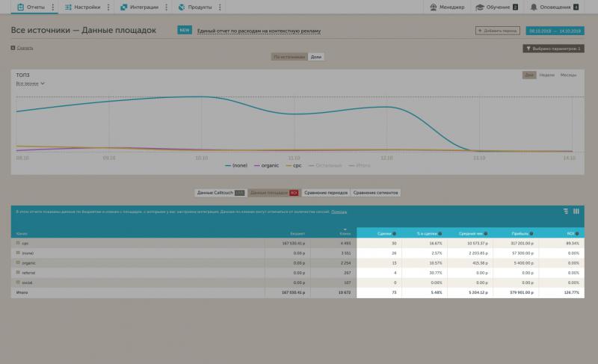Expand the cpc row in table
The width and height of the screenshot is (598, 364).
(18, 243)
